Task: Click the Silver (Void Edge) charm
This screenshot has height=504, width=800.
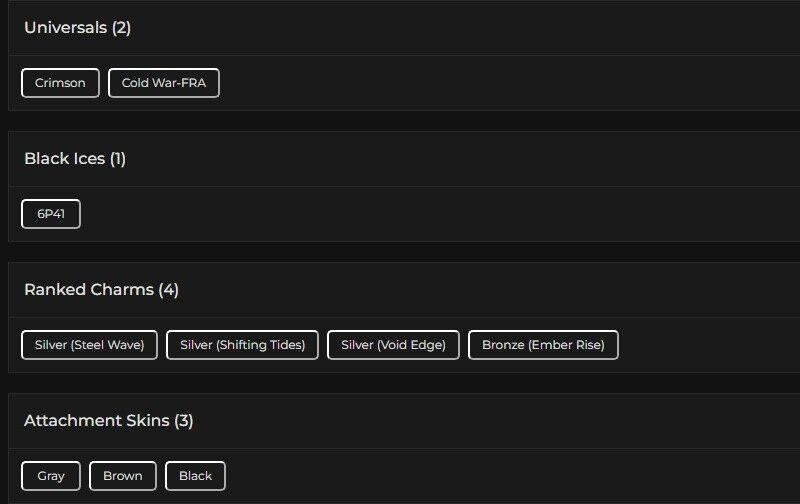Action: 393,345
